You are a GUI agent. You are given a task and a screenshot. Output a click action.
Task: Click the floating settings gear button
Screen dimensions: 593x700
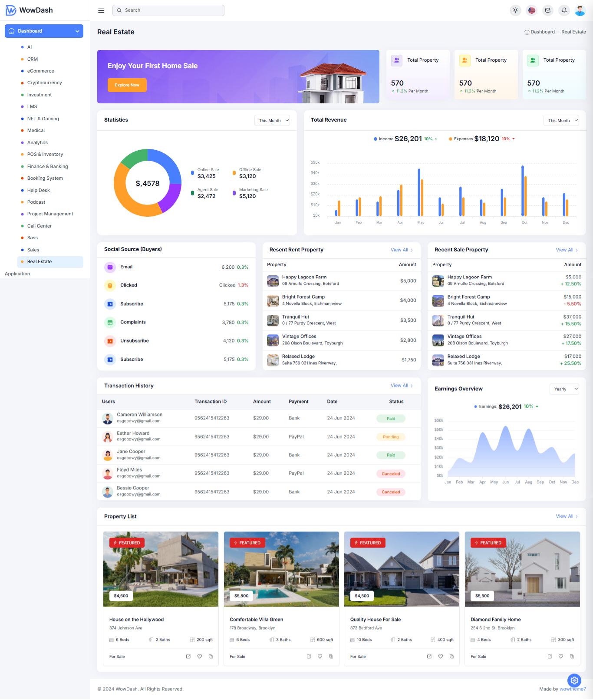click(574, 680)
